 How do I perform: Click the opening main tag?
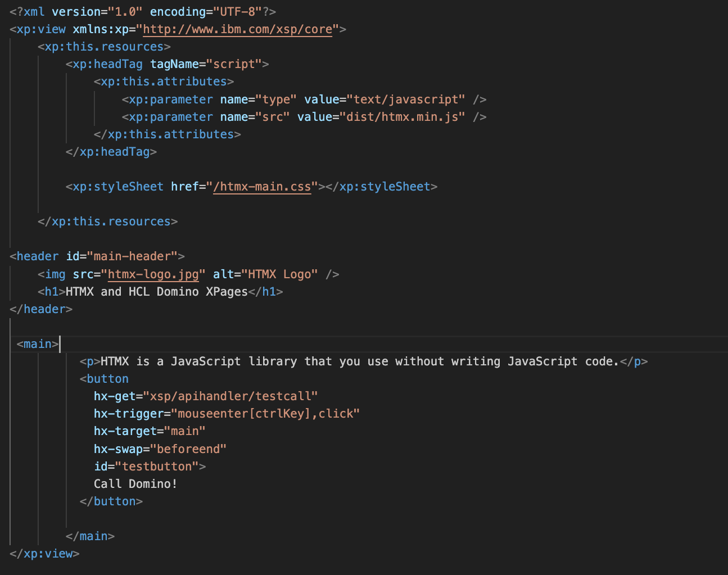pyautogui.click(x=38, y=344)
